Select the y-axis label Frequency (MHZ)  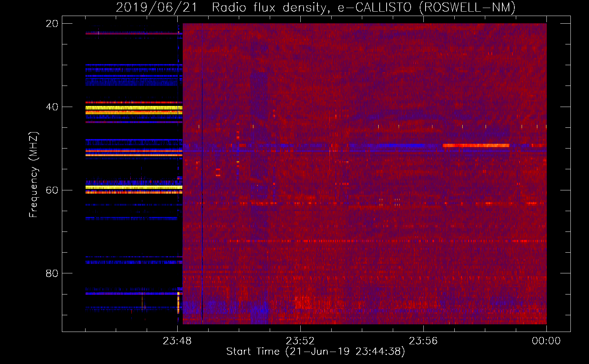point(33,175)
